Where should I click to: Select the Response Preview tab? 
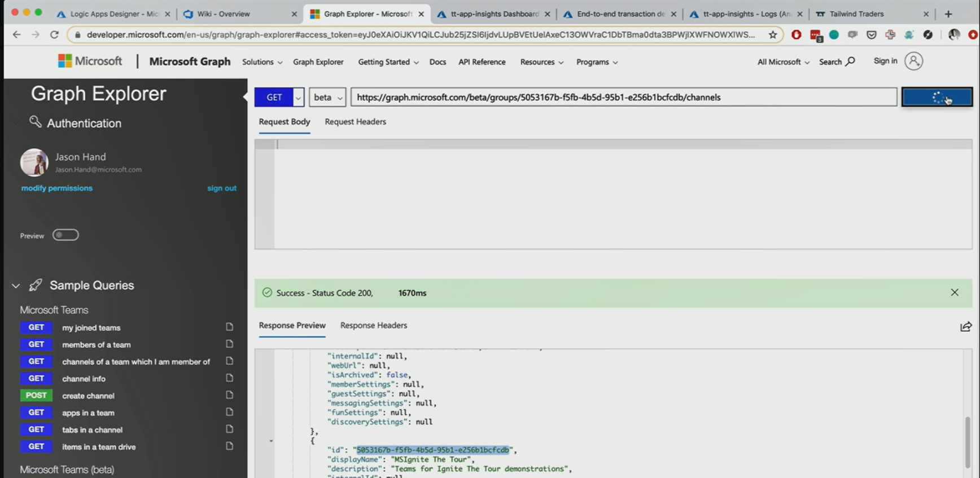[x=292, y=325]
